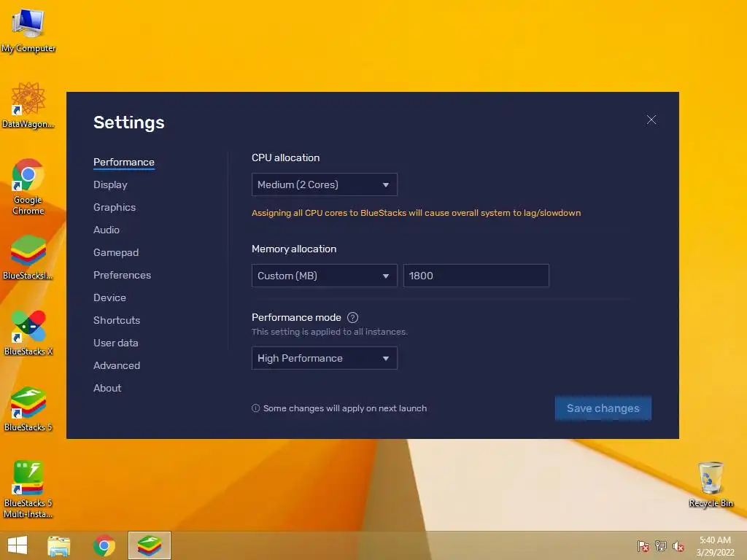Click the muted volume tray icon
This screenshot has height=560, width=747.
(678, 545)
